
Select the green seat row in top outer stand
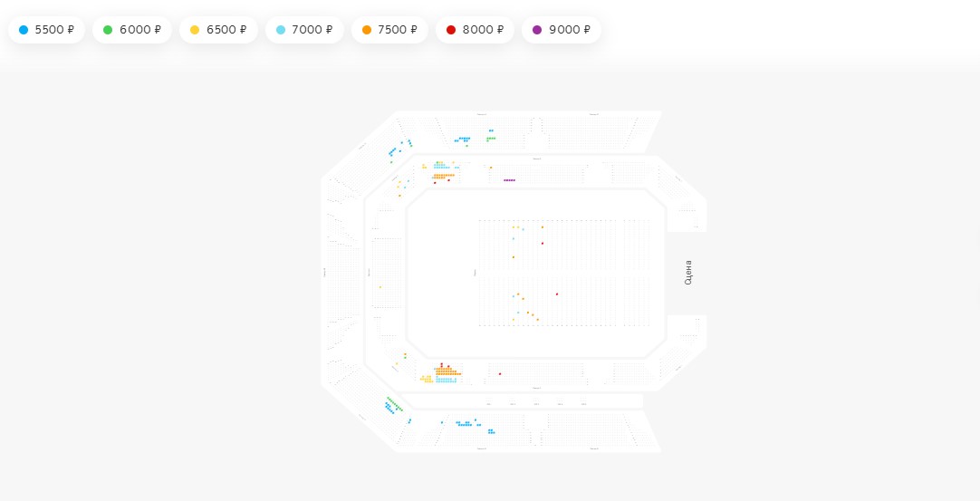pyautogui.click(x=491, y=139)
